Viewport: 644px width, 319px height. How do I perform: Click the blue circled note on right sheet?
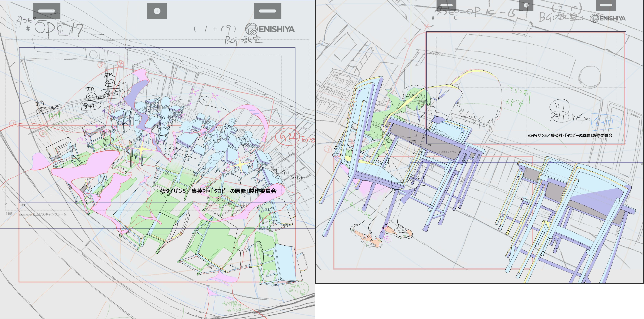click(x=606, y=122)
